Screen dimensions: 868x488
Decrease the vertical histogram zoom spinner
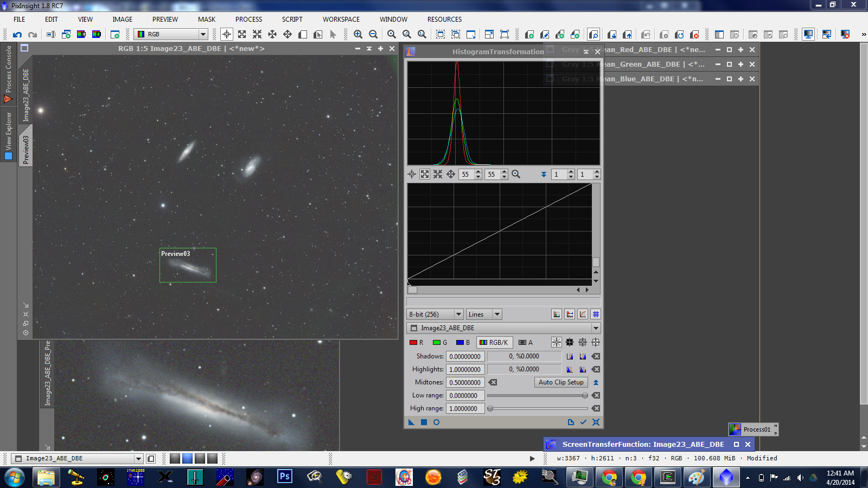[504, 177]
